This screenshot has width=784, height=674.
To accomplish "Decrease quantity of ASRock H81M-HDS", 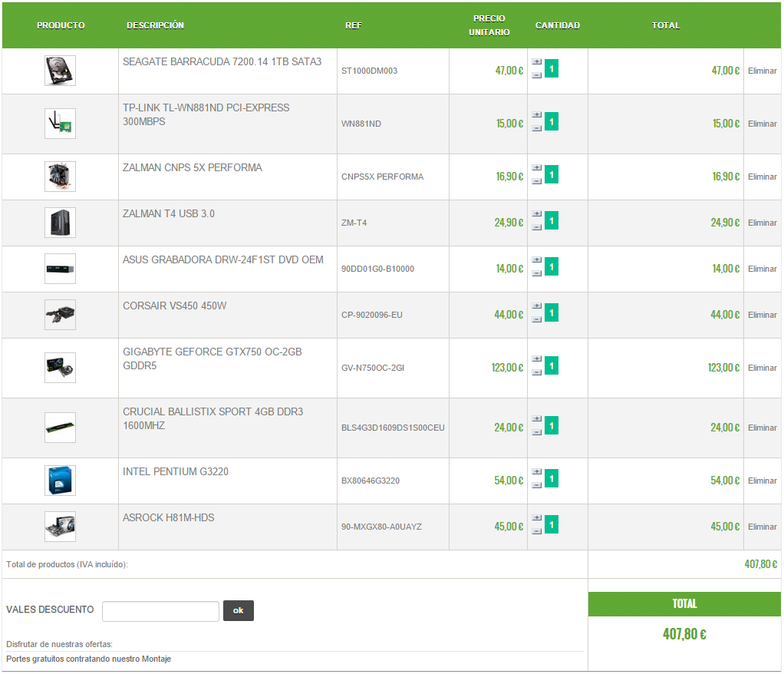I will (536, 531).
